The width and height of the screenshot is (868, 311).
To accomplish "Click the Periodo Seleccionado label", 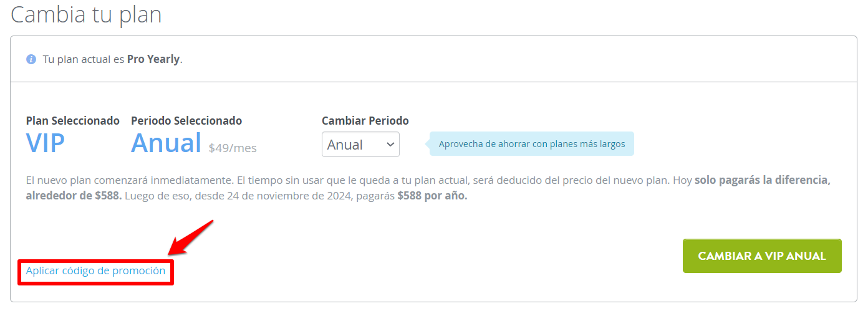I will [x=186, y=121].
